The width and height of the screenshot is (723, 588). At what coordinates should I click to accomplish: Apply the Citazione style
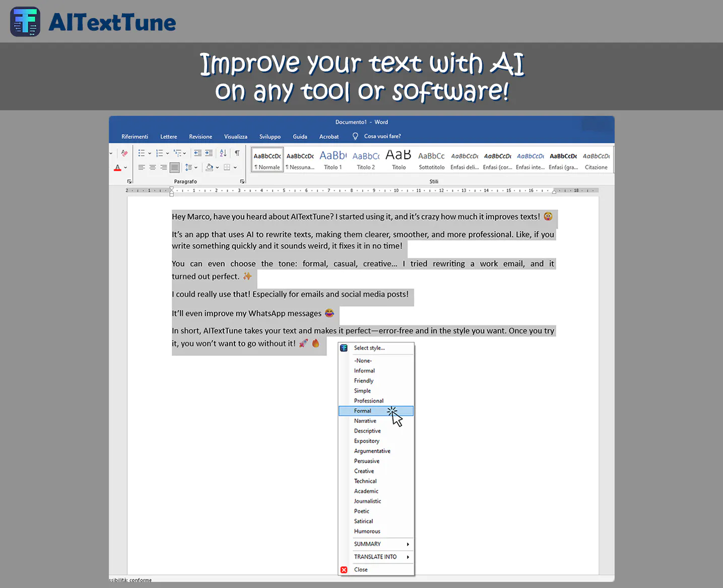[597, 160]
